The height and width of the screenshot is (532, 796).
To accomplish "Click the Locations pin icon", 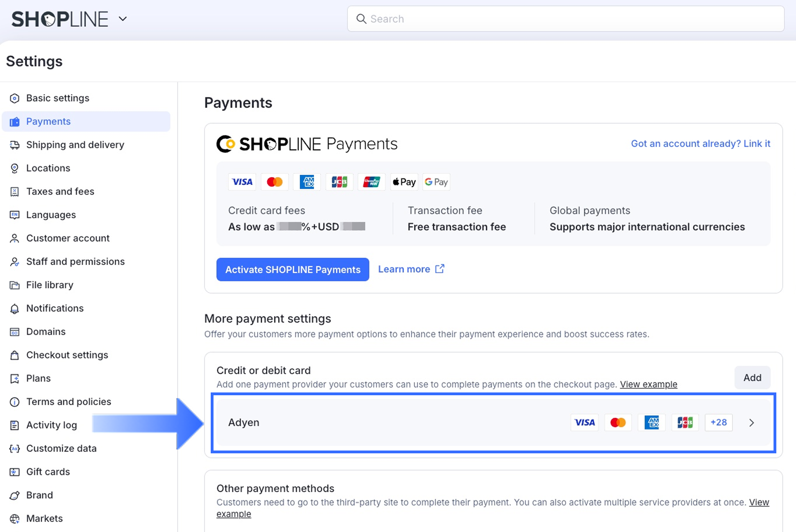I will click(x=15, y=169).
